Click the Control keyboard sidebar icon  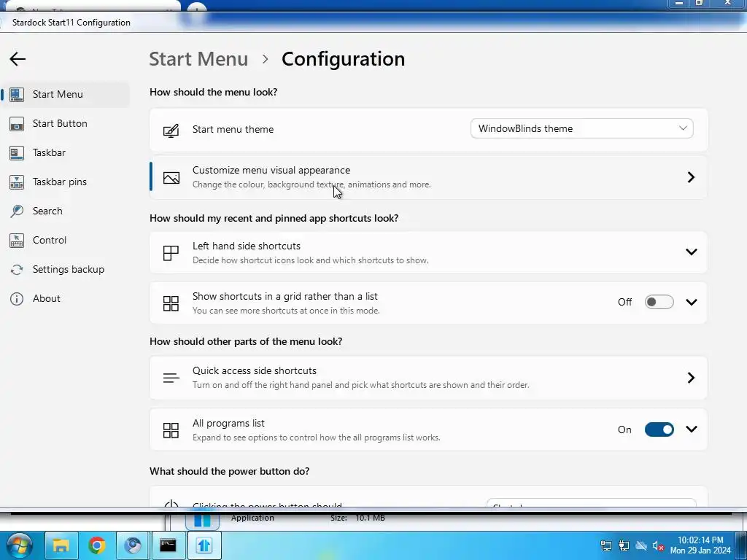point(17,241)
